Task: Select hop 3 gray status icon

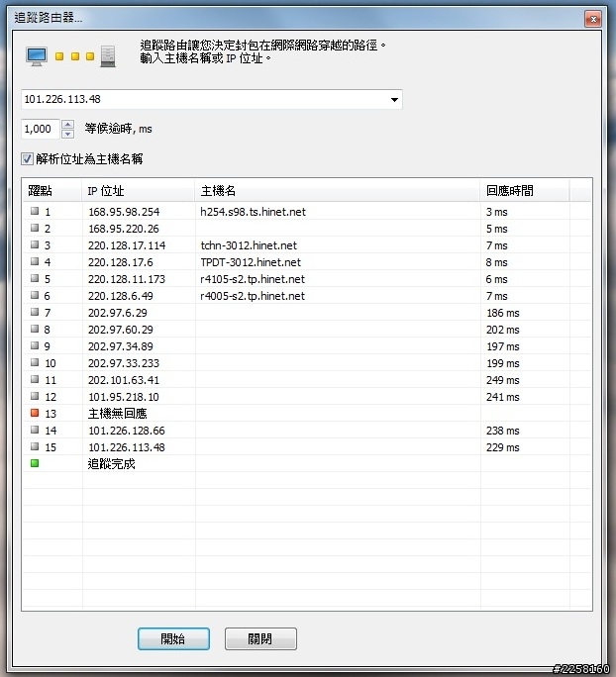Action: coord(35,244)
